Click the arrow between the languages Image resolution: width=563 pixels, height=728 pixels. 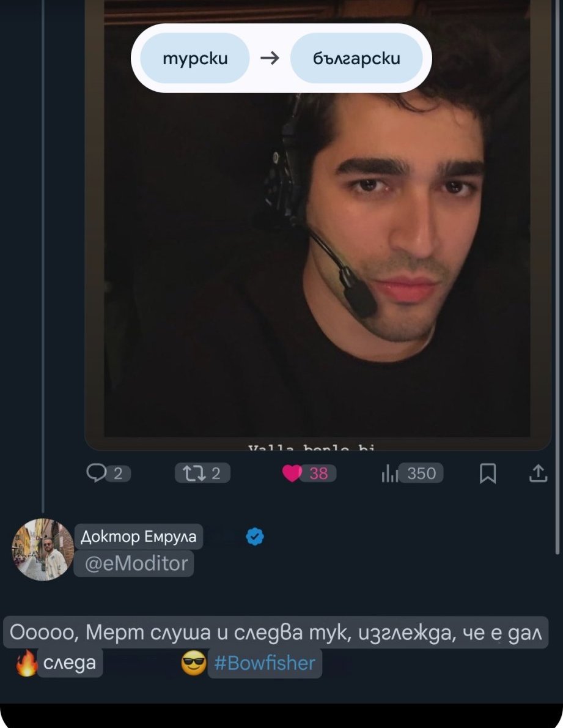click(x=270, y=58)
